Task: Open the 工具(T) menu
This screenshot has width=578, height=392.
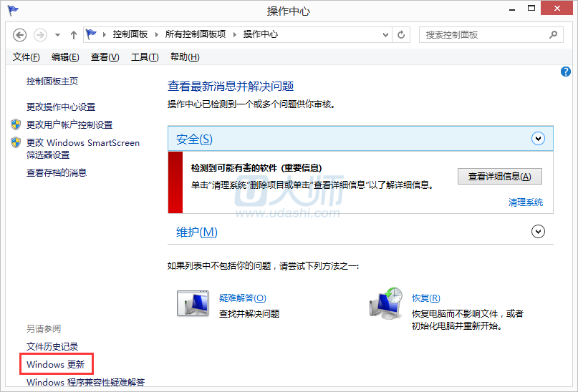Action: tap(145, 57)
